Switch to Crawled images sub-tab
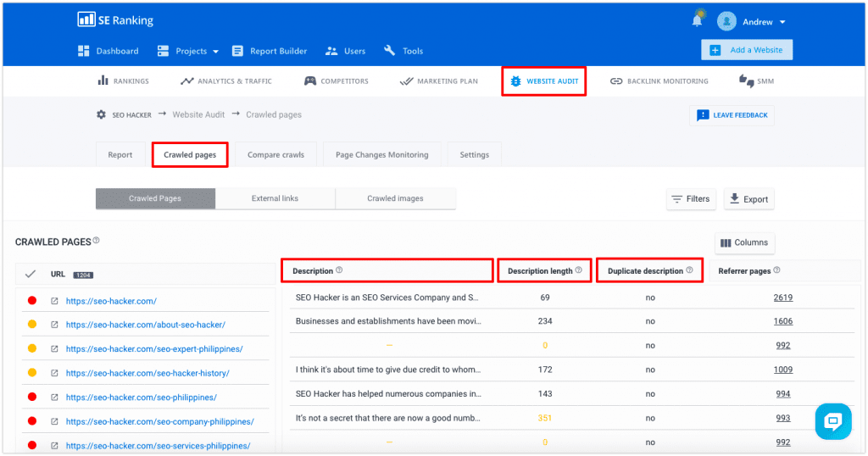The width and height of the screenshot is (868, 456). pyautogui.click(x=395, y=198)
